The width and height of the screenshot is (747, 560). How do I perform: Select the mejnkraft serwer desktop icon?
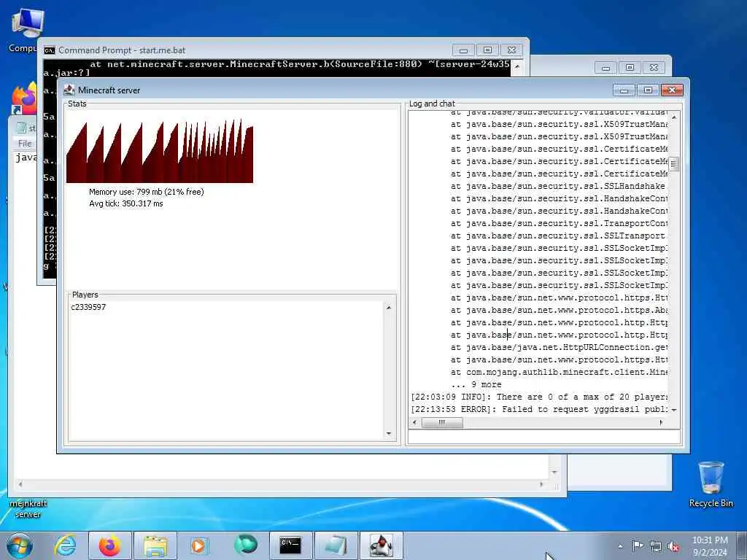tap(28, 508)
